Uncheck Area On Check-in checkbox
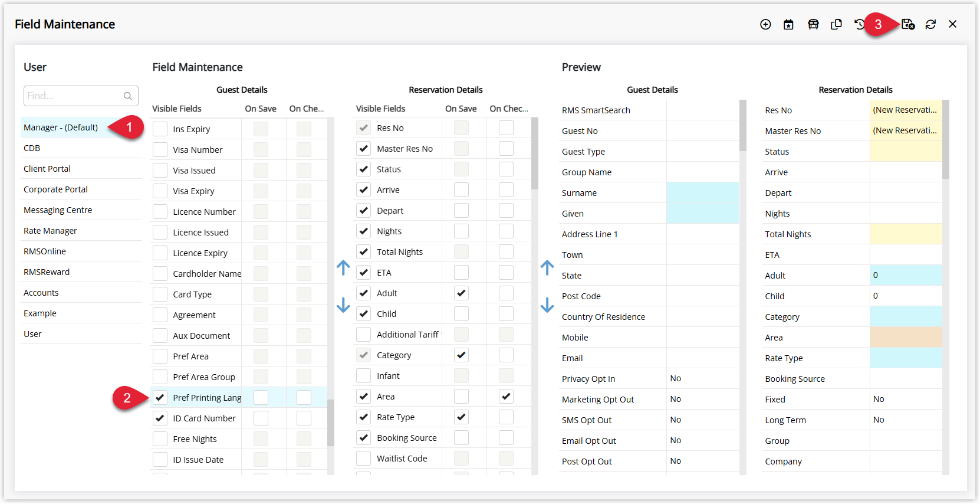 click(x=506, y=396)
